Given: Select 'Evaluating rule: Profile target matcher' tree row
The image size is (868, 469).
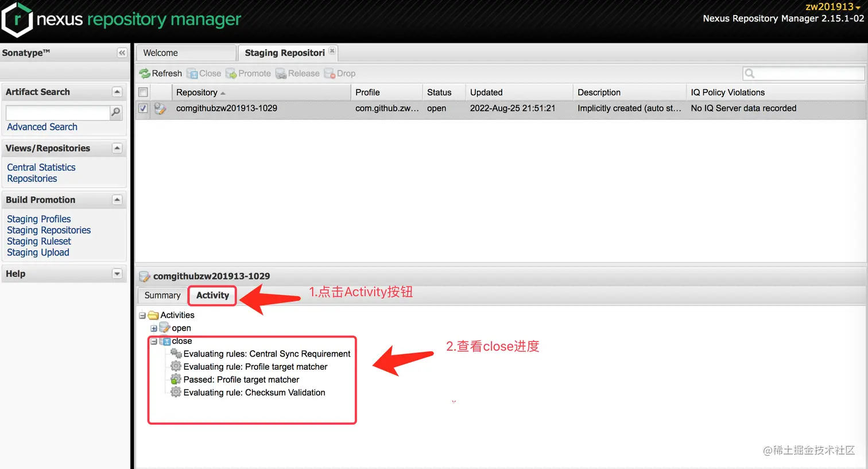Looking at the screenshot, I should click(255, 367).
